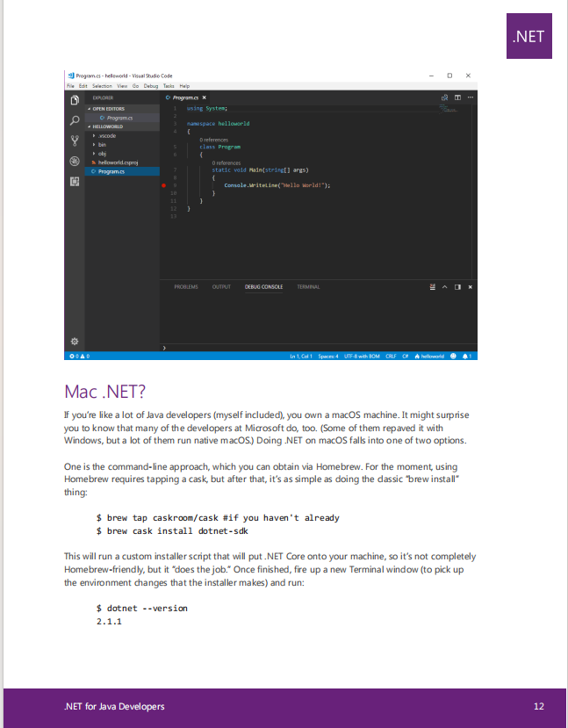
Task: Click the helloworld project flame indicator
Action: pyautogui.click(x=429, y=357)
